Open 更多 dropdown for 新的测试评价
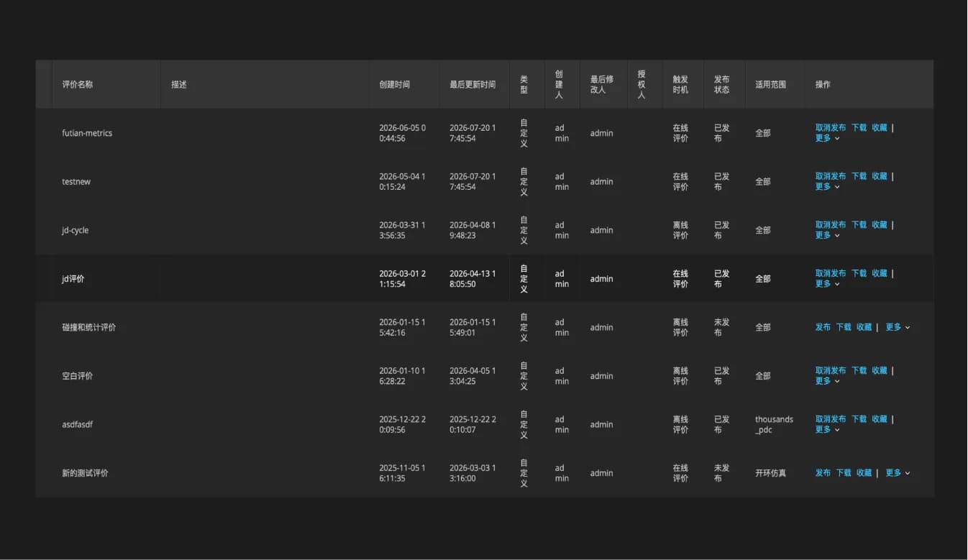968x560 pixels. [898, 473]
